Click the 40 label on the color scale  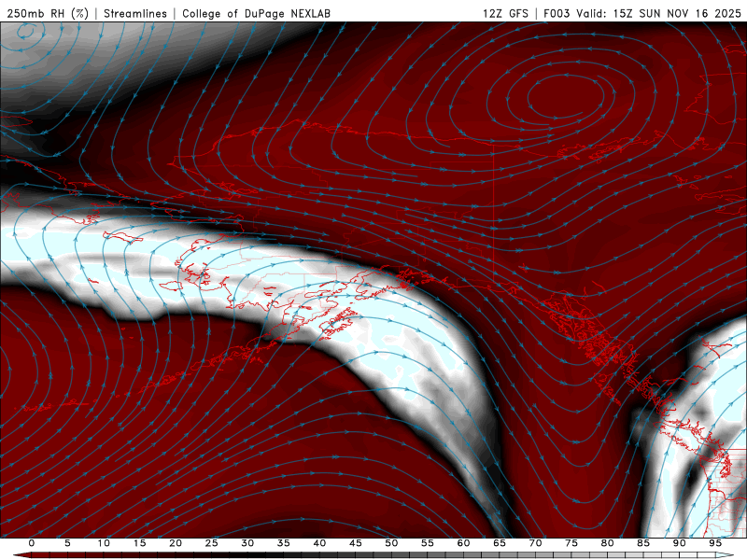pos(319,543)
